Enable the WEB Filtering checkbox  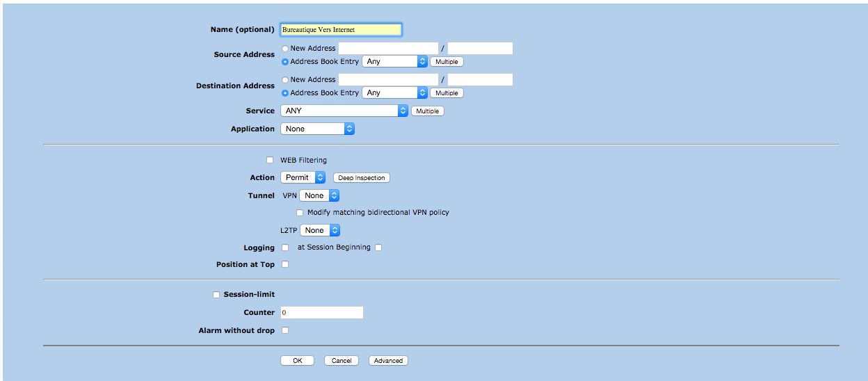(x=270, y=160)
